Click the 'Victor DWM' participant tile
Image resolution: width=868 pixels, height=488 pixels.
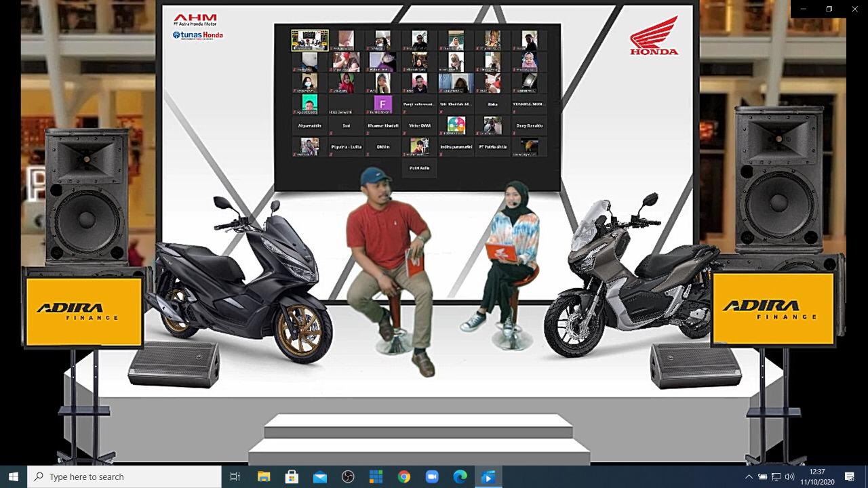(420, 125)
